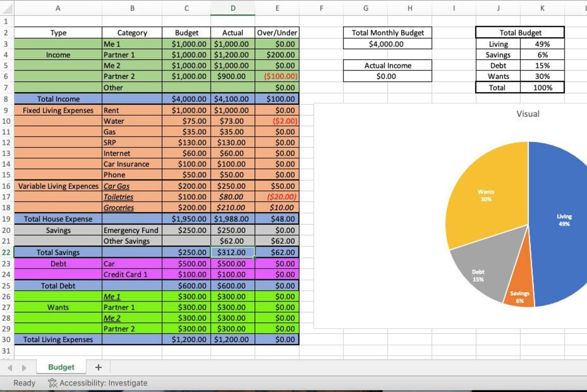Click the right sheet navigation arrow
The height and width of the screenshot is (392, 587).
click(23, 367)
